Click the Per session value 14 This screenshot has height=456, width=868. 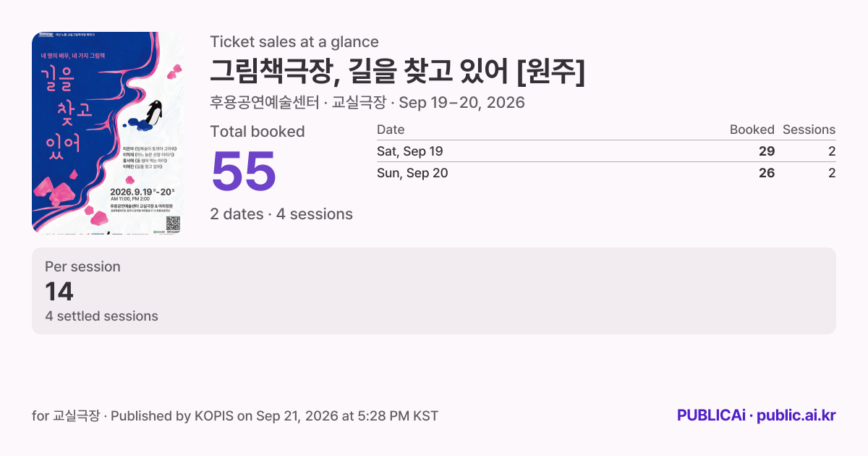(x=59, y=291)
